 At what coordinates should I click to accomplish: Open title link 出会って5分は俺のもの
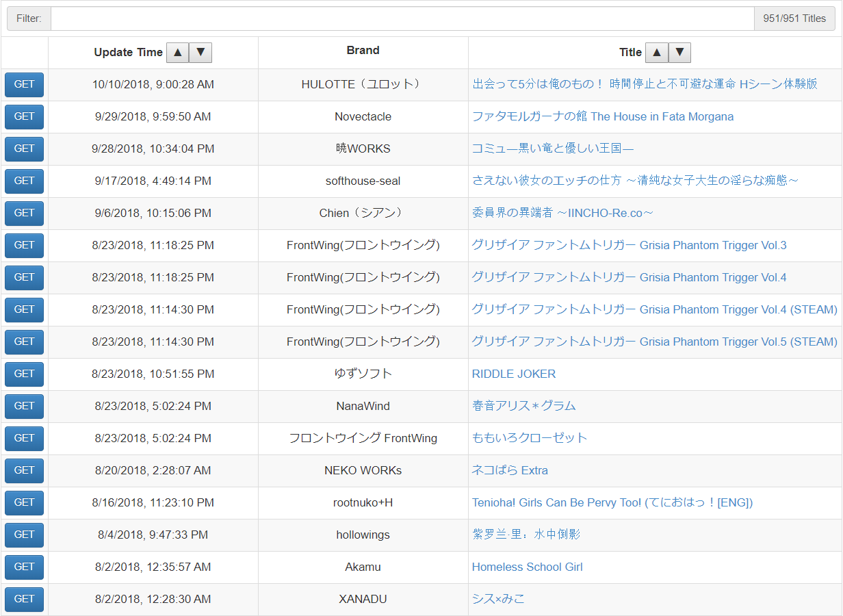pyautogui.click(x=645, y=84)
